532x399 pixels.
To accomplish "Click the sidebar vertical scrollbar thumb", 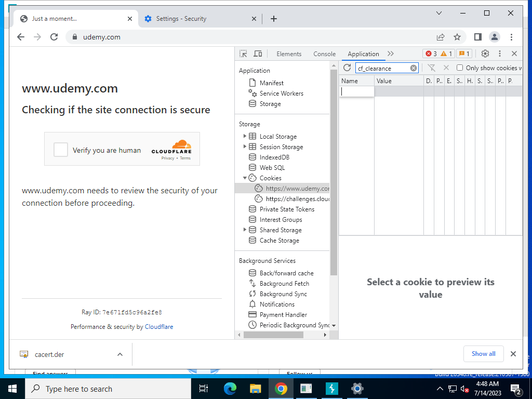I will point(334,172).
